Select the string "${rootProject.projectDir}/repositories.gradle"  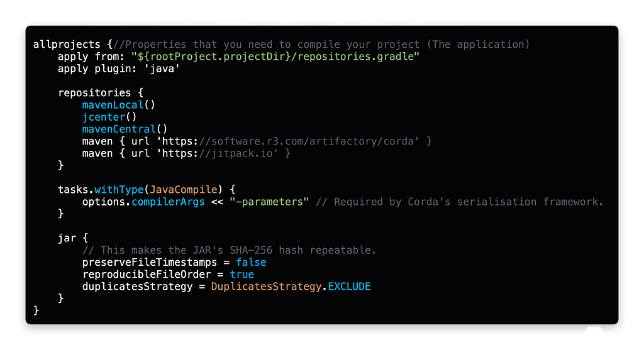point(275,57)
